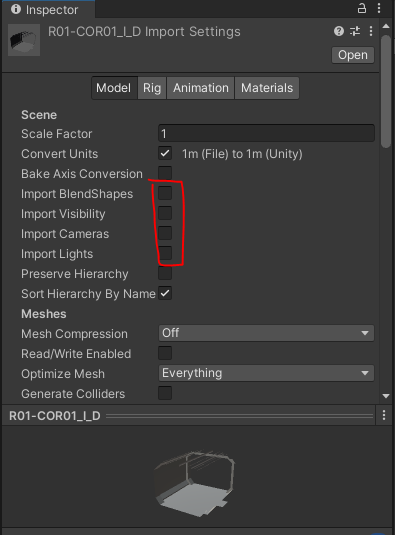Uncheck Sort Hierarchy By Name
Screen dimensions: 395x535
coord(165,293)
